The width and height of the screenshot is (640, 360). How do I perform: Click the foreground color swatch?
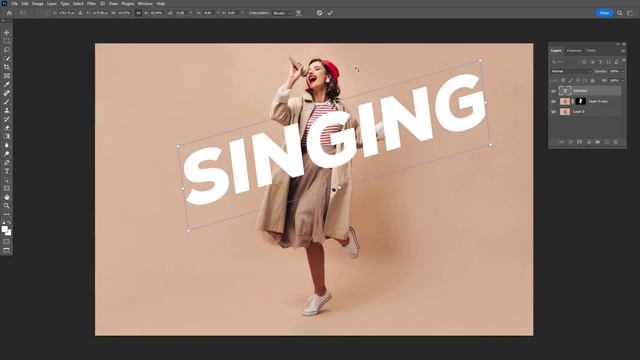(5, 229)
